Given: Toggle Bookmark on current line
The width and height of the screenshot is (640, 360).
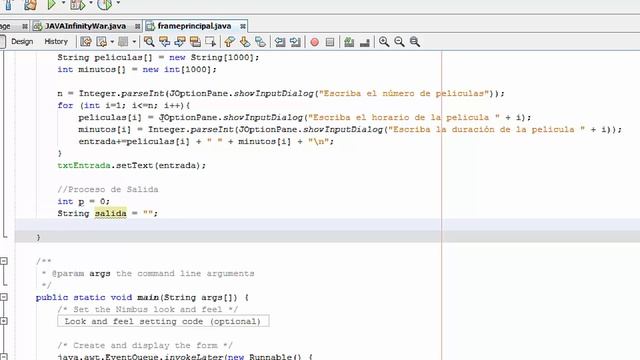Looking at the screenshot, I should tap(260, 42).
